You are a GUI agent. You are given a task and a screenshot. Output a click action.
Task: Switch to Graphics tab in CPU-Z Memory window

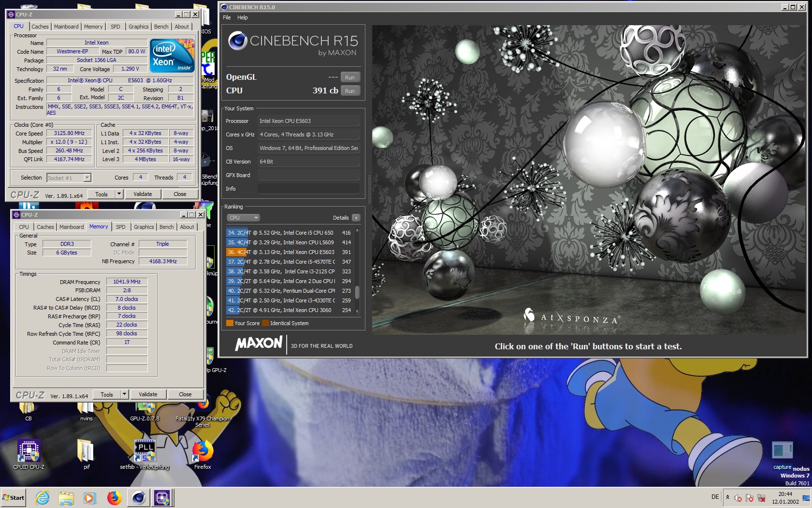tap(144, 227)
